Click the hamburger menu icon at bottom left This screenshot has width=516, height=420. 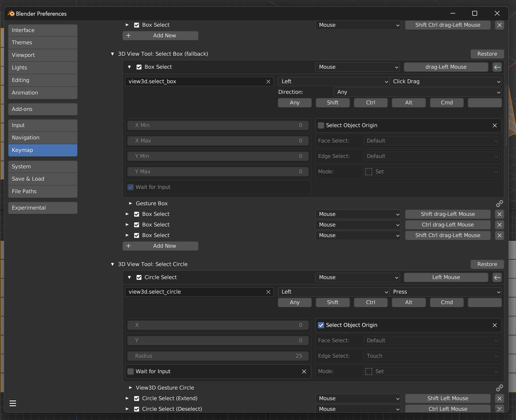pyautogui.click(x=13, y=403)
